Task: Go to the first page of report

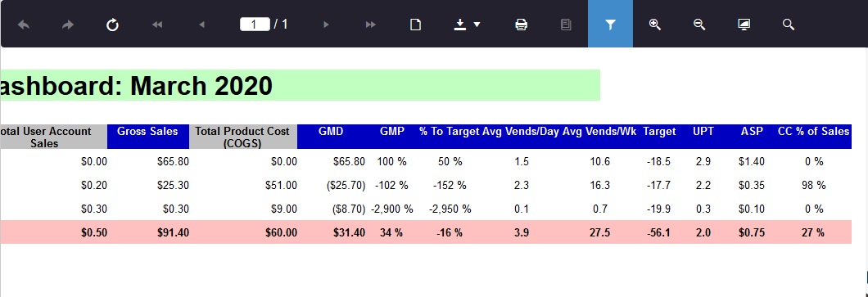Action: [157, 25]
